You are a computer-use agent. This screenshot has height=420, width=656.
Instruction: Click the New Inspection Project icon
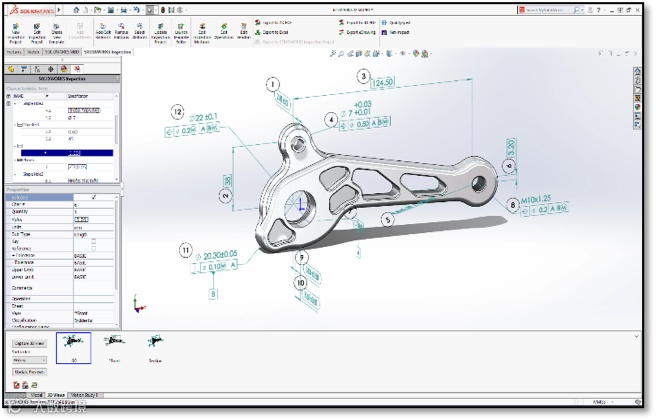click(x=15, y=27)
